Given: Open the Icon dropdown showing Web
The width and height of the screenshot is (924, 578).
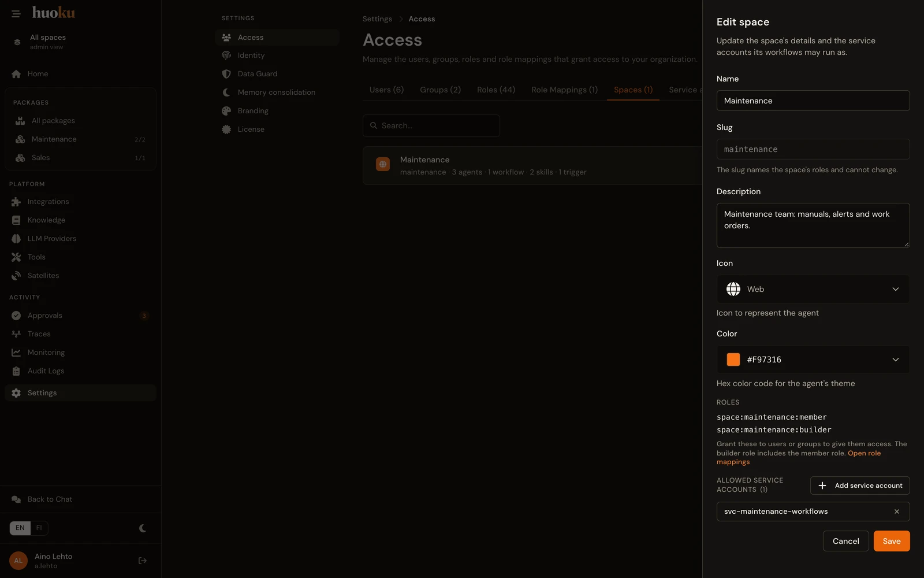Looking at the screenshot, I should coord(813,289).
